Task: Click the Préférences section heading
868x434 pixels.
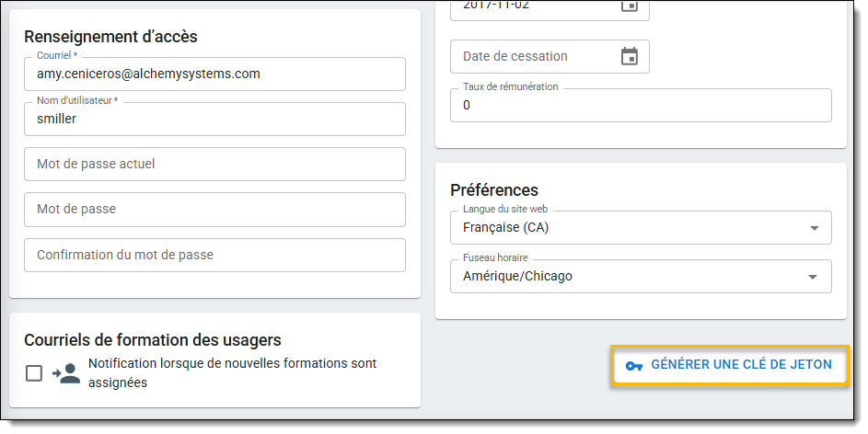Action: (x=494, y=190)
